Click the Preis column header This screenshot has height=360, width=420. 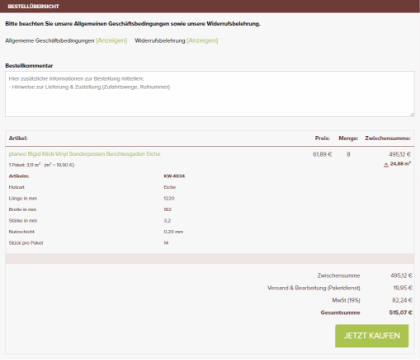pyautogui.click(x=322, y=138)
